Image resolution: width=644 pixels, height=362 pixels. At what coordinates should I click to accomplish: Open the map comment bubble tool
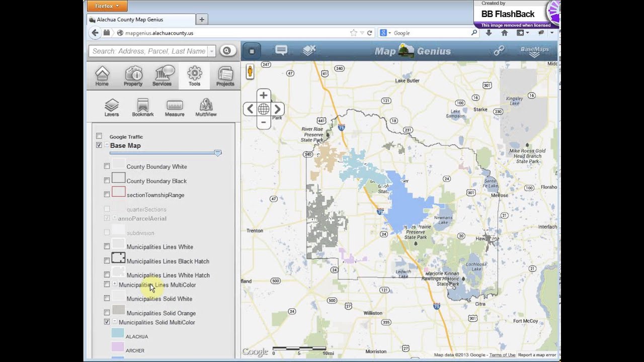(x=281, y=50)
